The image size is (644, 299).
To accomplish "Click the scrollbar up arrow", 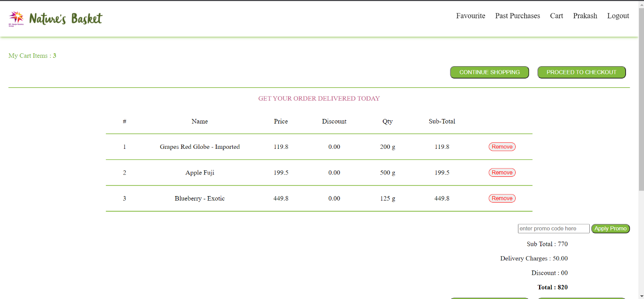I will (x=641, y=4).
